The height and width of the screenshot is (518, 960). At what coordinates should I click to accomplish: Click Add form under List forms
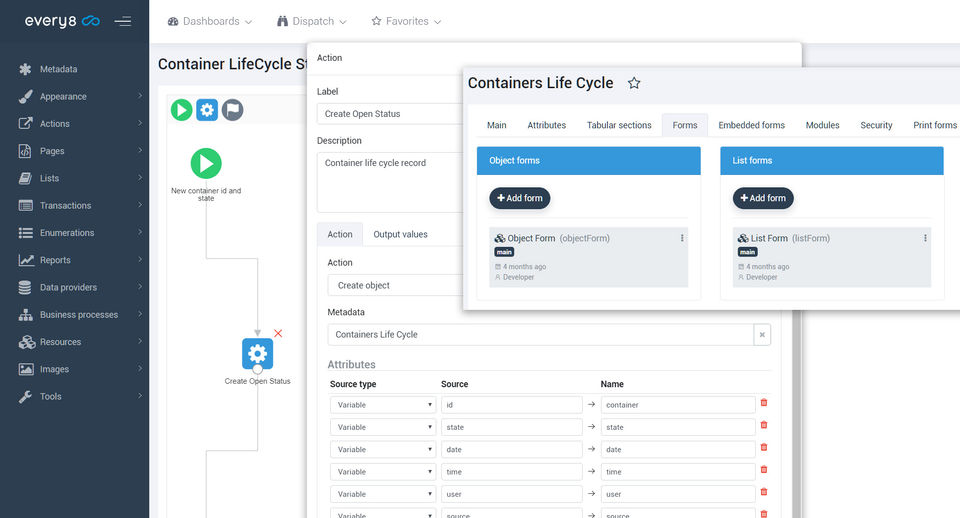(763, 198)
